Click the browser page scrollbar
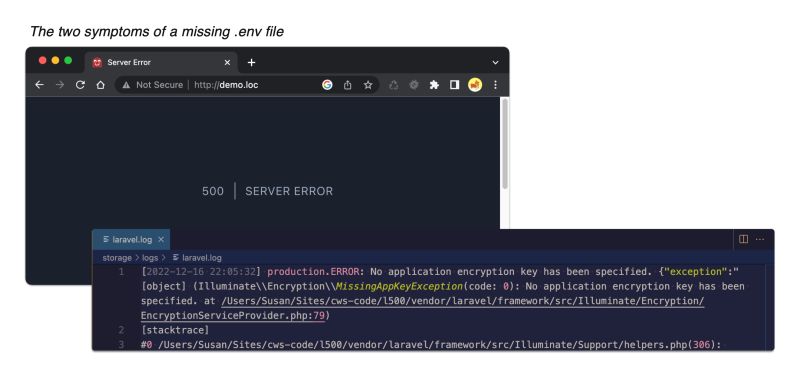800x377 pixels. point(505,144)
